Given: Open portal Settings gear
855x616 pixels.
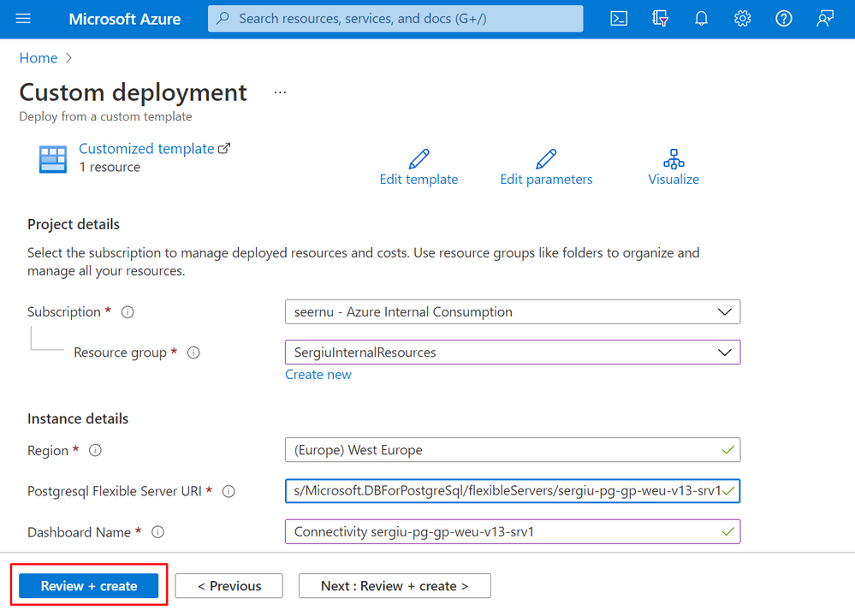Looking at the screenshot, I should (x=742, y=19).
